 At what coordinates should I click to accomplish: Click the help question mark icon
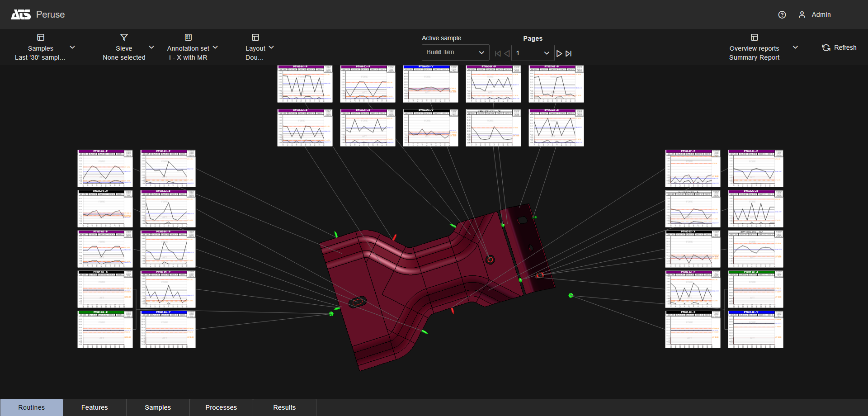pos(782,15)
